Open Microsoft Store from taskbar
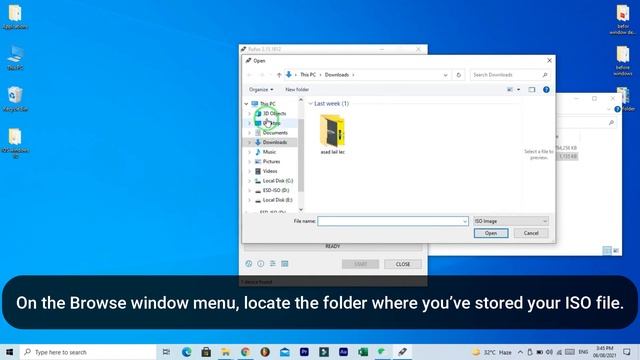The height and width of the screenshot is (360, 640). [206, 352]
